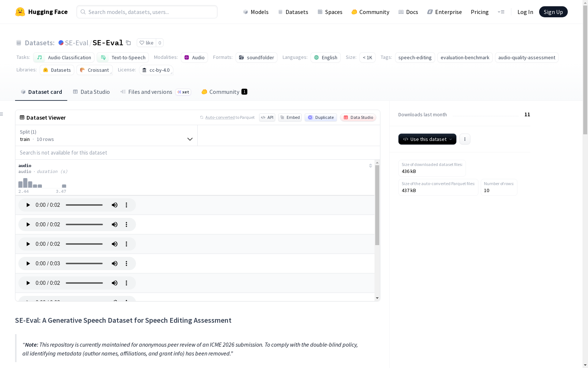The height and width of the screenshot is (368, 588).
Task: Click the evaluation-benchmark tag
Action: 465,57
